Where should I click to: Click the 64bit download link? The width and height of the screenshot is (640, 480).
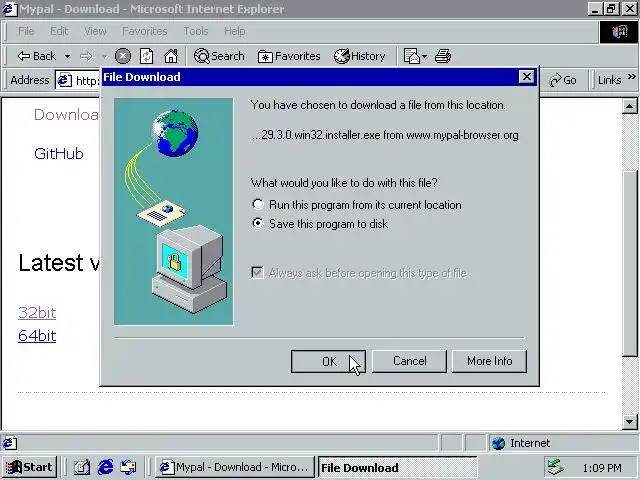click(x=37, y=336)
